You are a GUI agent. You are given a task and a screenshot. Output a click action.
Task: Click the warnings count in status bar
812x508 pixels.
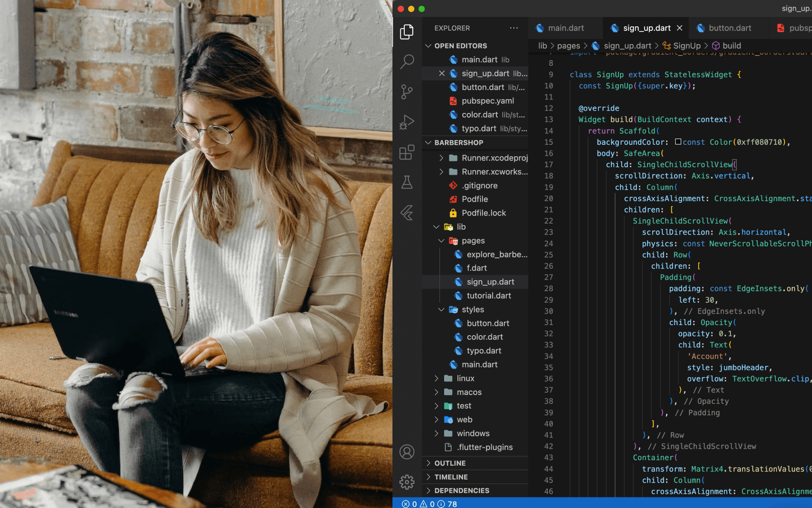click(x=427, y=504)
